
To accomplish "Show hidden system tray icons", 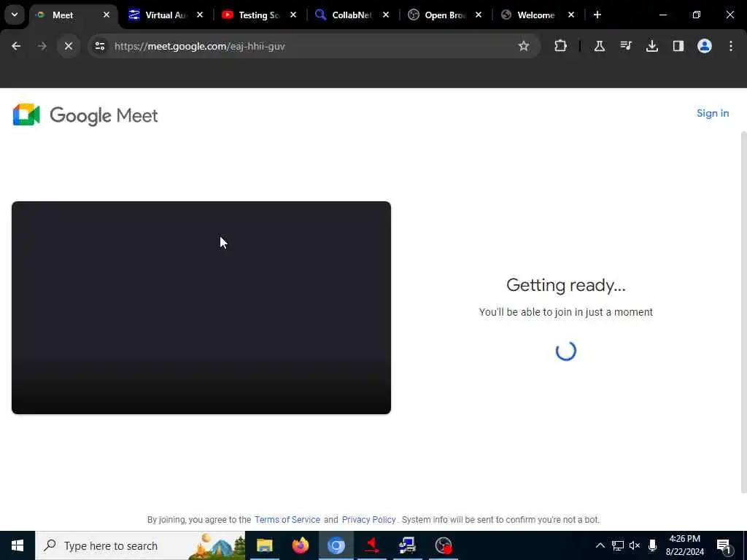I will tap(600, 545).
